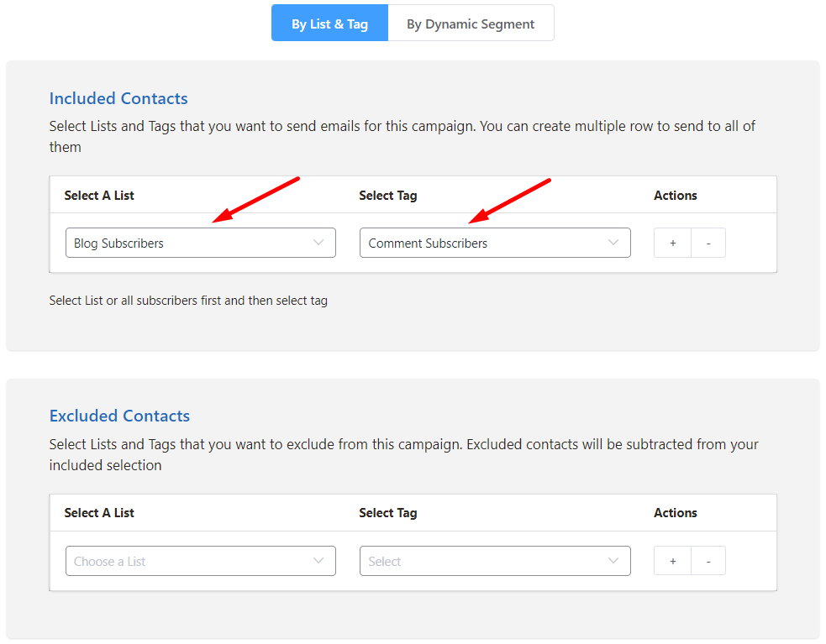Remove the row with minus in Included Contacts
This screenshot has width=826, height=644.
click(x=708, y=243)
